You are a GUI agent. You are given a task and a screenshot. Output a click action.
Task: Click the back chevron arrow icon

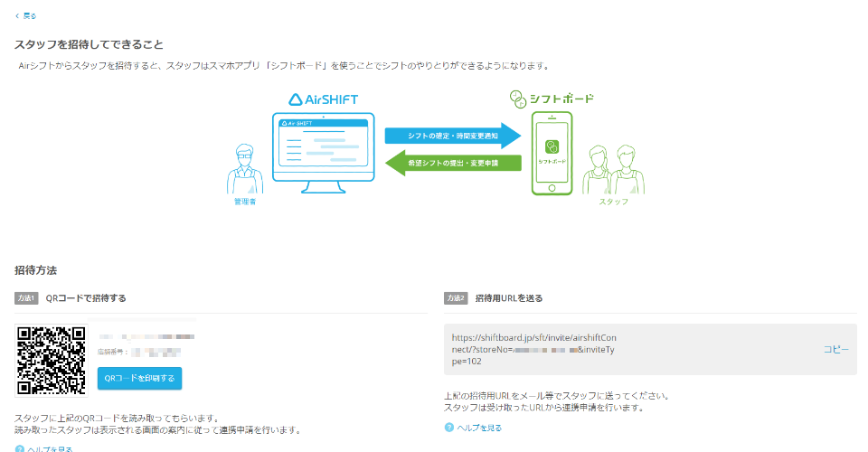coord(17,16)
